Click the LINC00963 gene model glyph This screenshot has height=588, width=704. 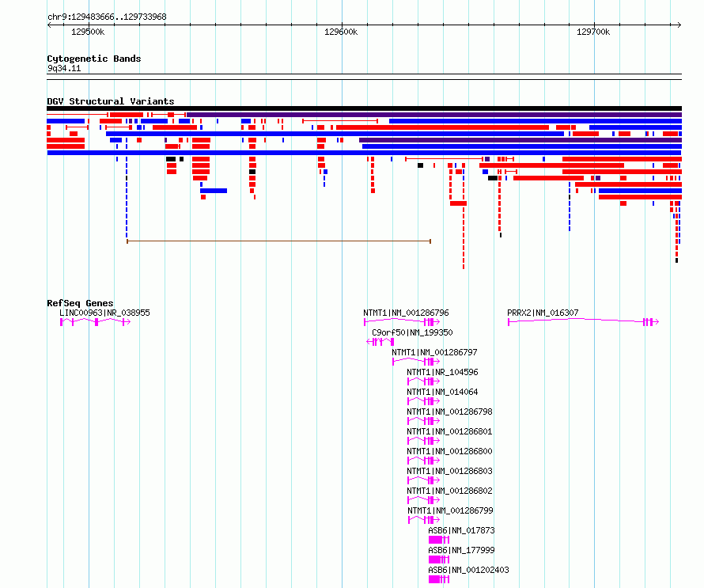(95, 321)
